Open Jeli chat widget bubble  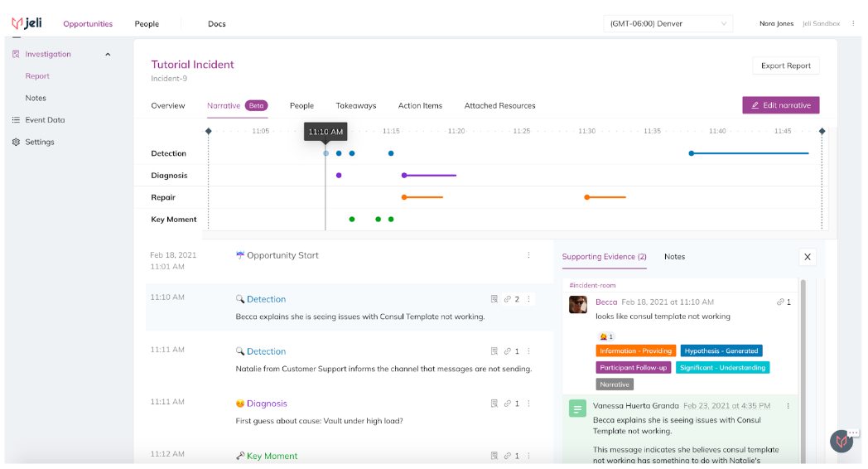(842, 442)
